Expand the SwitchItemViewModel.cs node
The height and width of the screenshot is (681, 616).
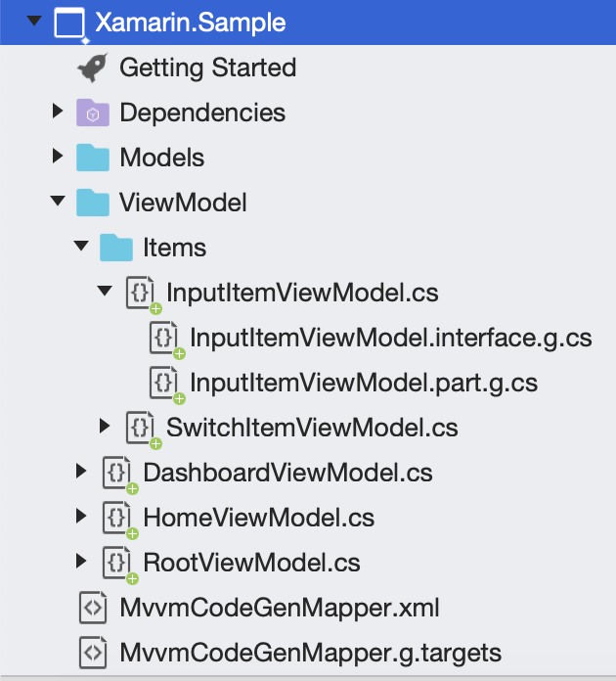pyautogui.click(x=105, y=426)
